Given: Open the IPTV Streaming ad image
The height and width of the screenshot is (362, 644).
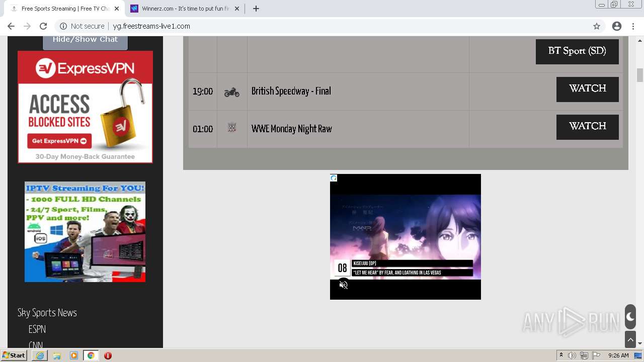Looking at the screenshot, I should click(x=85, y=232).
